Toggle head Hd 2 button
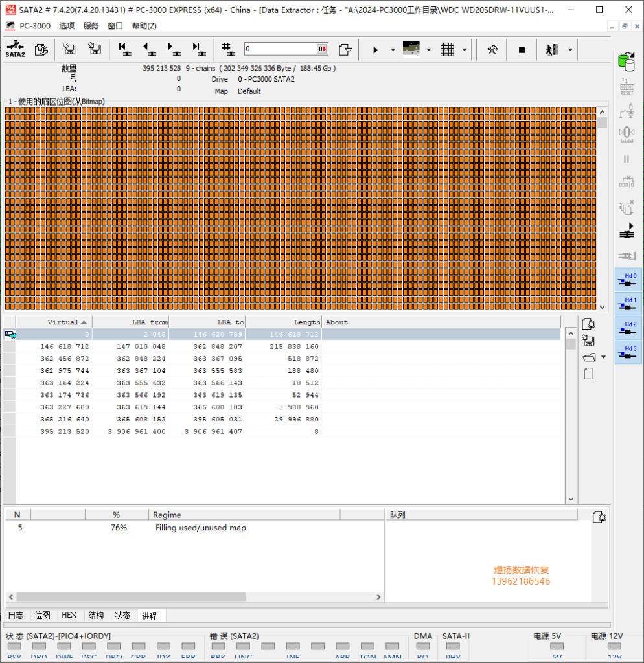 (628, 328)
